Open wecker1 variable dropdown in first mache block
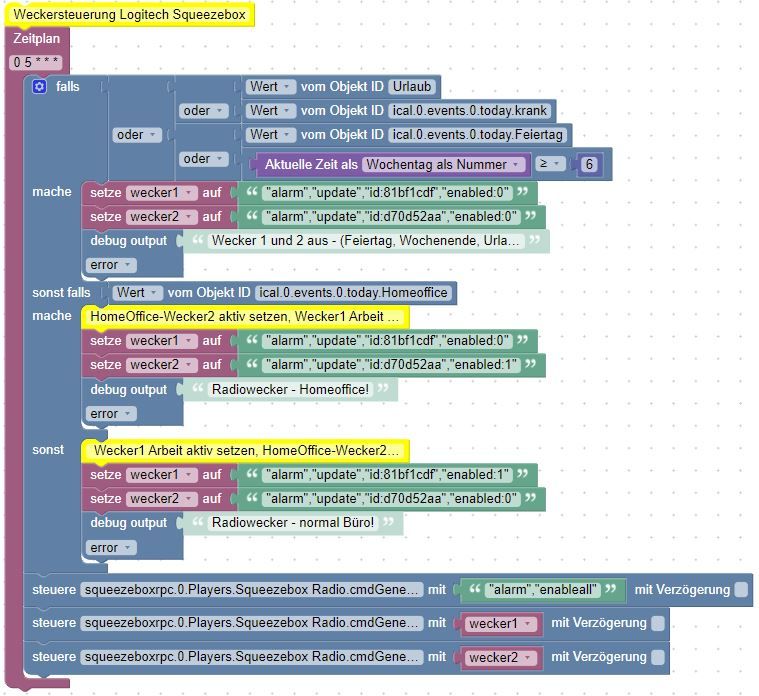Image resolution: width=759 pixels, height=696 pixels. point(162,193)
